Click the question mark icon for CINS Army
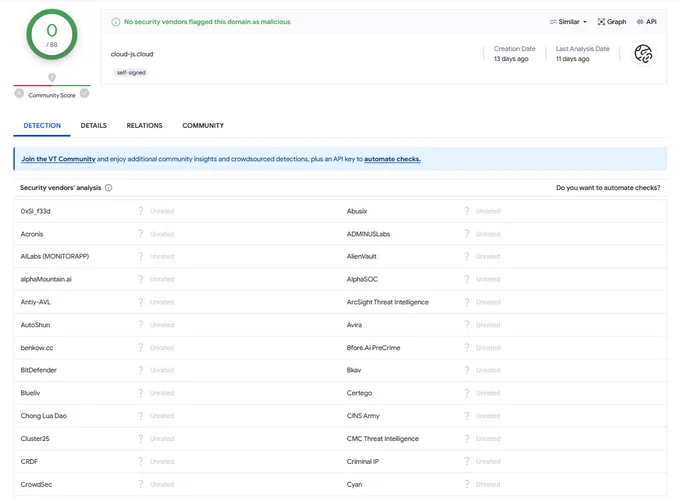Viewport: 680px width, 499px height. (x=467, y=416)
